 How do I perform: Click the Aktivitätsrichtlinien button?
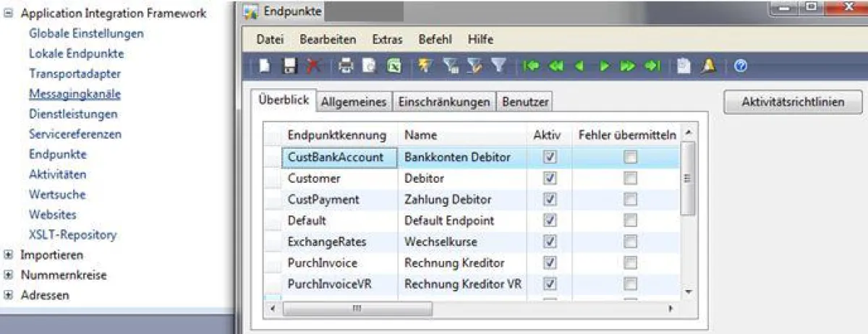point(793,102)
